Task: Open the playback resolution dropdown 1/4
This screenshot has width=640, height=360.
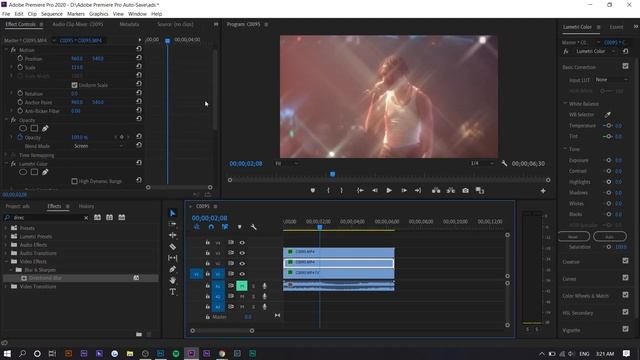Action: (x=482, y=163)
